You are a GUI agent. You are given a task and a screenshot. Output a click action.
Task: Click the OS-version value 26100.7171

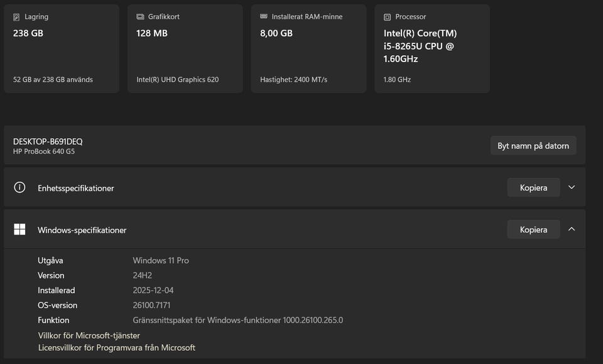coord(153,305)
